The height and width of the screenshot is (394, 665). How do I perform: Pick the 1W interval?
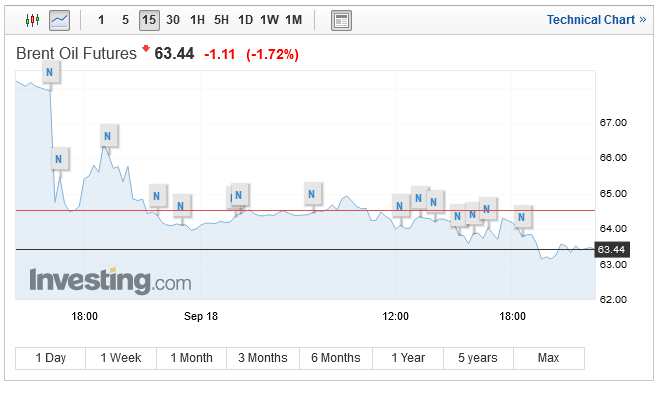pos(269,20)
